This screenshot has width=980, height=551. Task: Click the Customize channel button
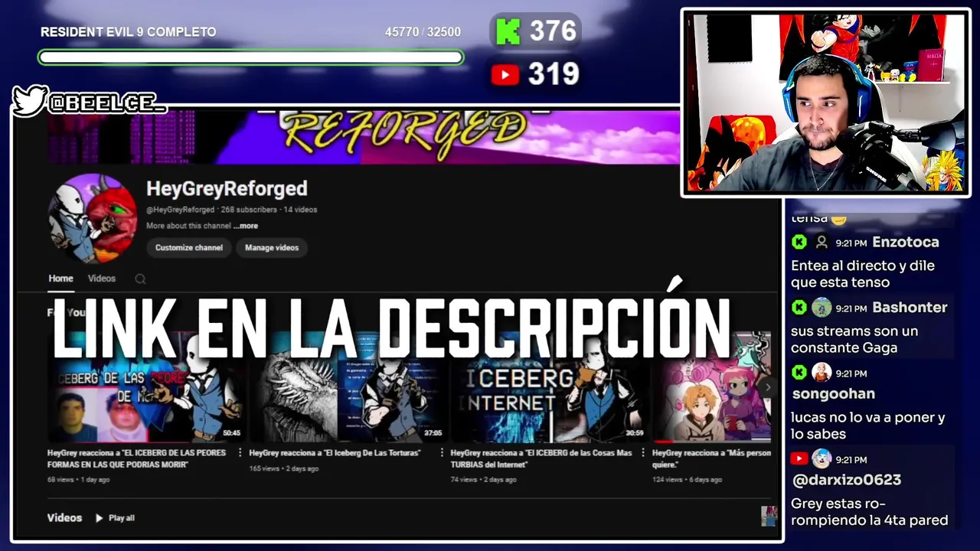click(x=189, y=247)
